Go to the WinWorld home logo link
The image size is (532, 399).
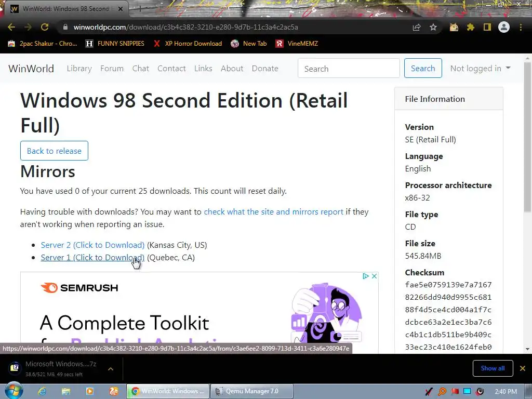[31, 69]
